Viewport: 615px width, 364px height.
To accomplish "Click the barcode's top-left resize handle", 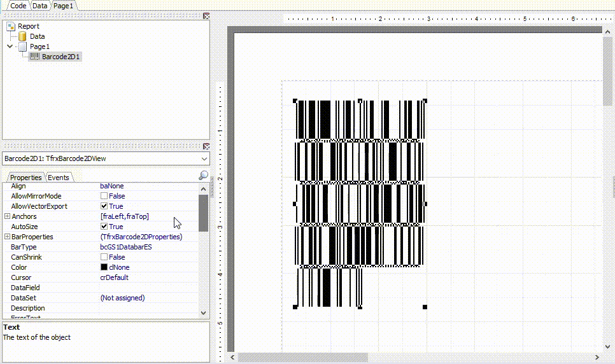I will pyautogui.click(x=295, y=101).
